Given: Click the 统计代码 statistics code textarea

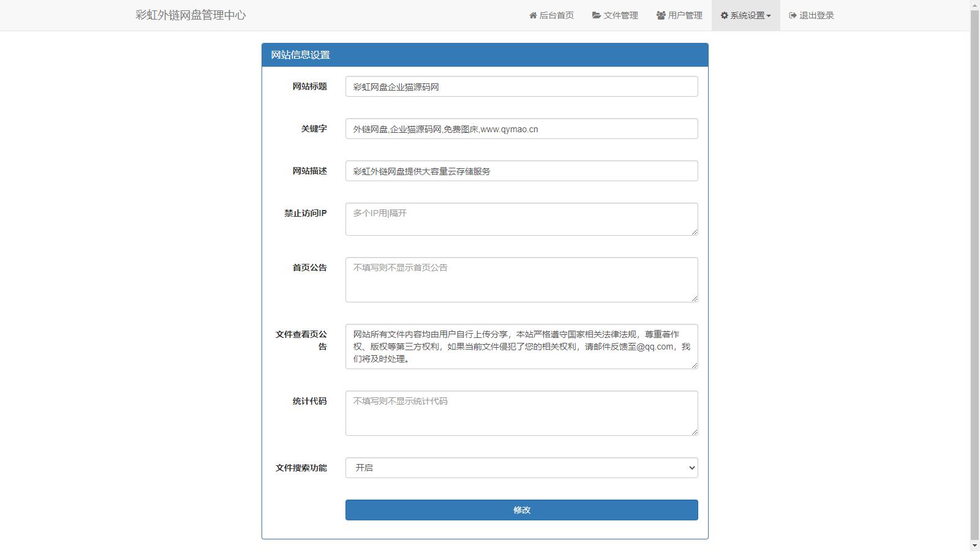Looking at the screenshot, I should 521,413.
